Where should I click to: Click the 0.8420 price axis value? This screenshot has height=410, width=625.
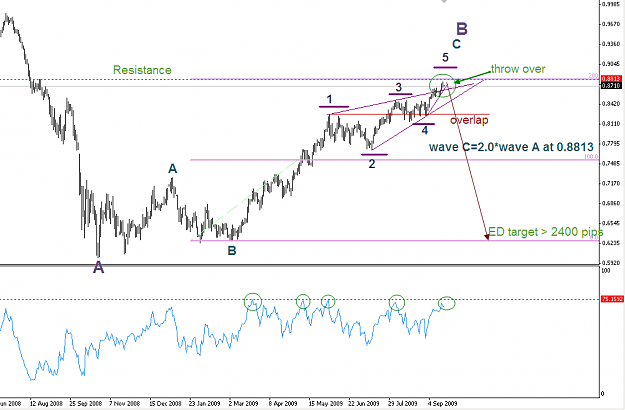coord(612,104)
